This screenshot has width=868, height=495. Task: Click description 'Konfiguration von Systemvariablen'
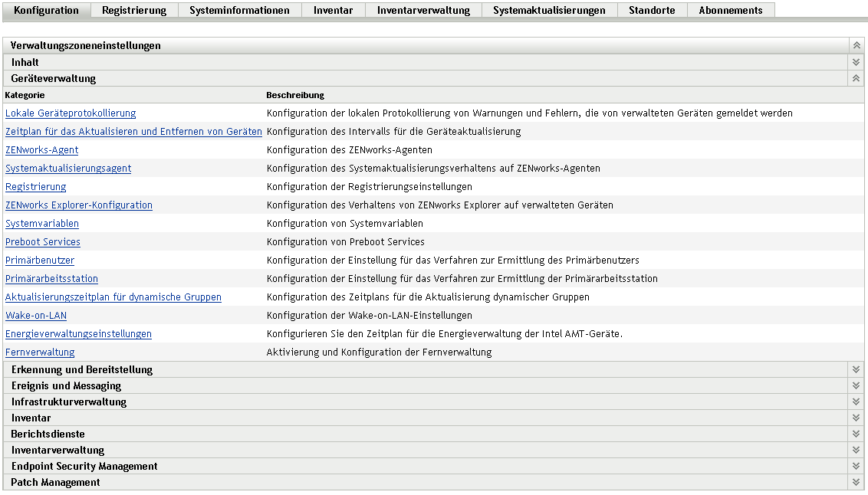pos(345,224)
